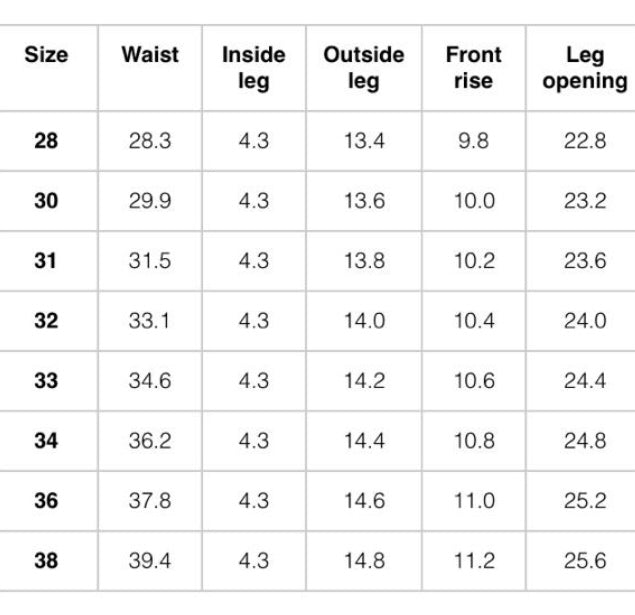Click waist value 39.4 for size 38
This screenshot has height=615, width=635.
tap(150, 561)
